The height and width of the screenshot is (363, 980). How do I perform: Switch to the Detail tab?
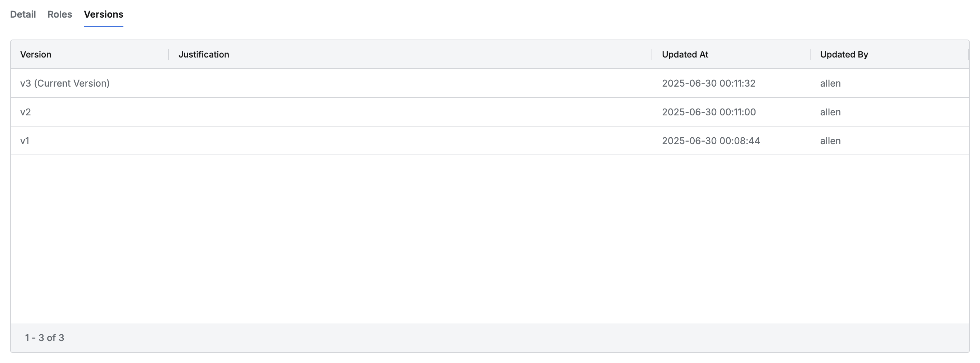coord(23,14)
